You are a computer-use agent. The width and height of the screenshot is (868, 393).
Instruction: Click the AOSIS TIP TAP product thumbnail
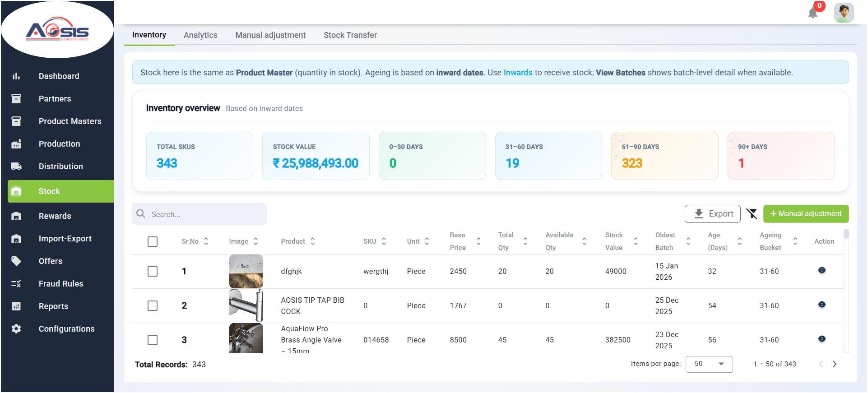click(246, 305)
